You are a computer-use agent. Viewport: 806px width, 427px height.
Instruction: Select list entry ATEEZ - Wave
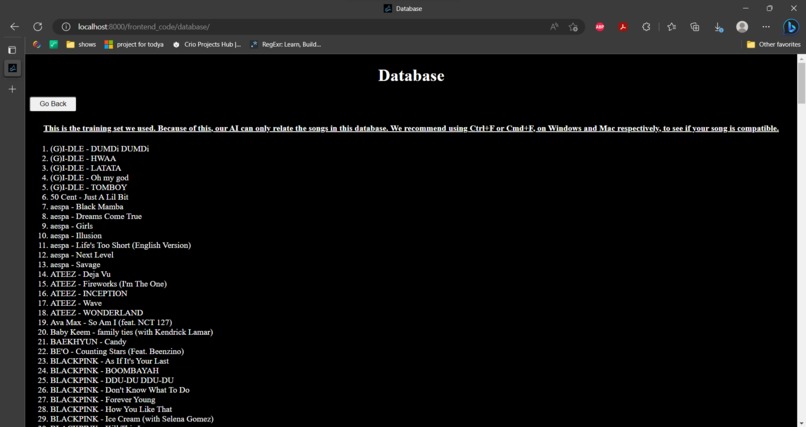click(x=76, y=303)
